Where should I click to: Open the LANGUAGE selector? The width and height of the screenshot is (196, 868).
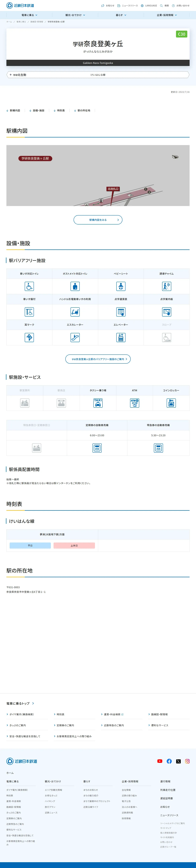pos(149,6)
